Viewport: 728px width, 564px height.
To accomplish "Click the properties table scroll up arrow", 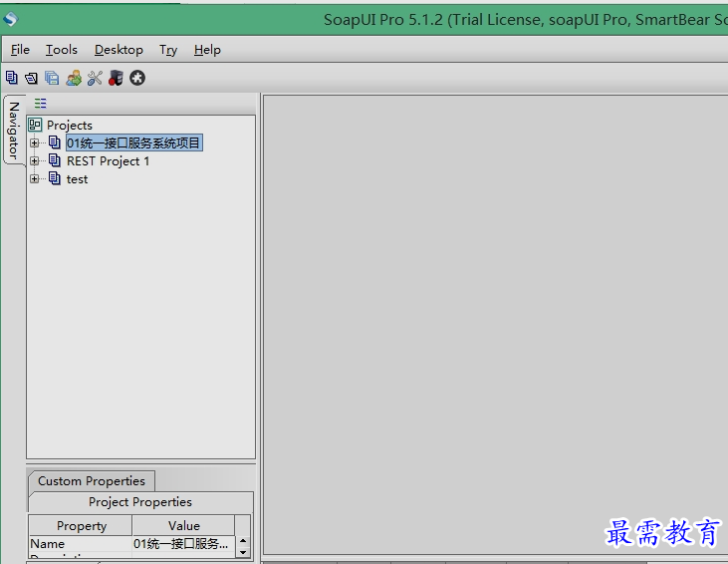I will pos(243,541).
